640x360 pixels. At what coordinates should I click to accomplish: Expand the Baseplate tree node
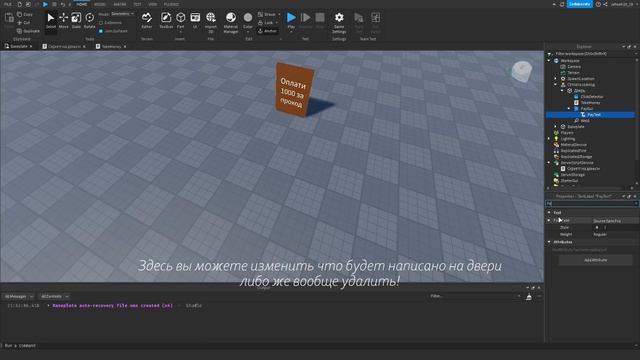(556, 127)
